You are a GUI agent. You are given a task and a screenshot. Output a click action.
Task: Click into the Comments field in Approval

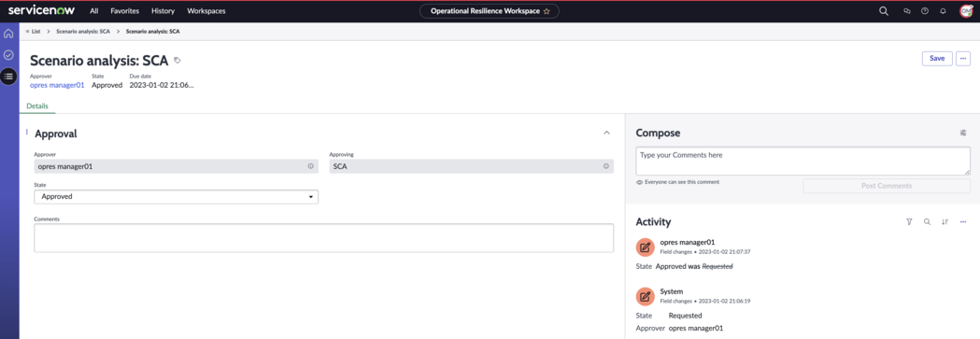(x=324, y=238)
